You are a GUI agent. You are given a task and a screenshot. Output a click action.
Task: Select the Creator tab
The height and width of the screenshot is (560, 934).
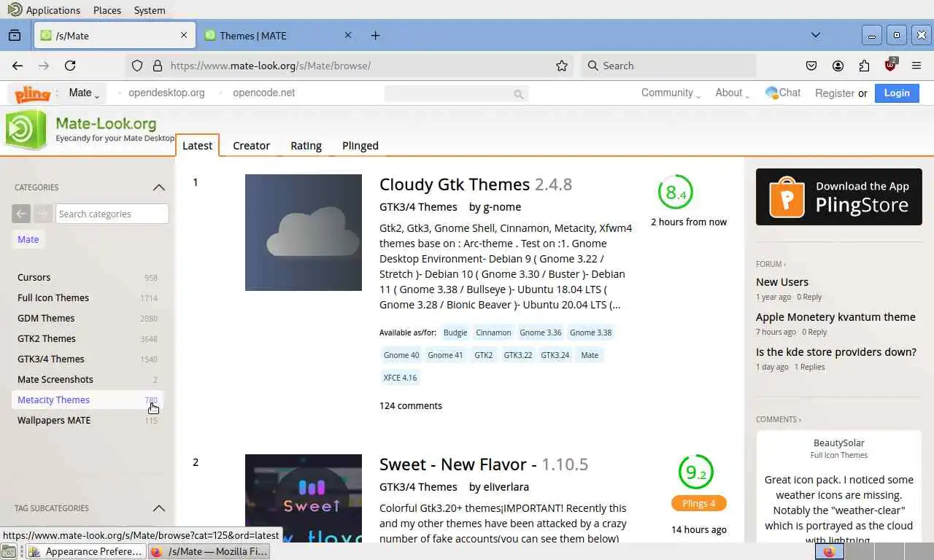(251, 145)
